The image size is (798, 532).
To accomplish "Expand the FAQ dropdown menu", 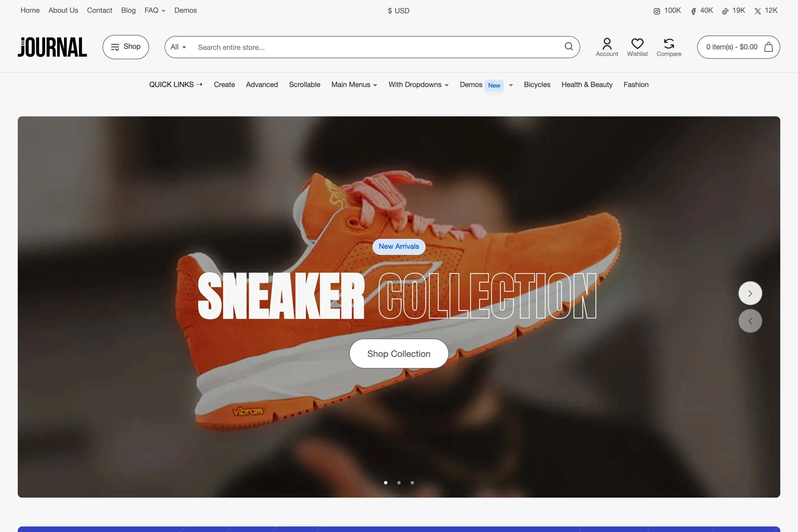I will click(155, 11).
